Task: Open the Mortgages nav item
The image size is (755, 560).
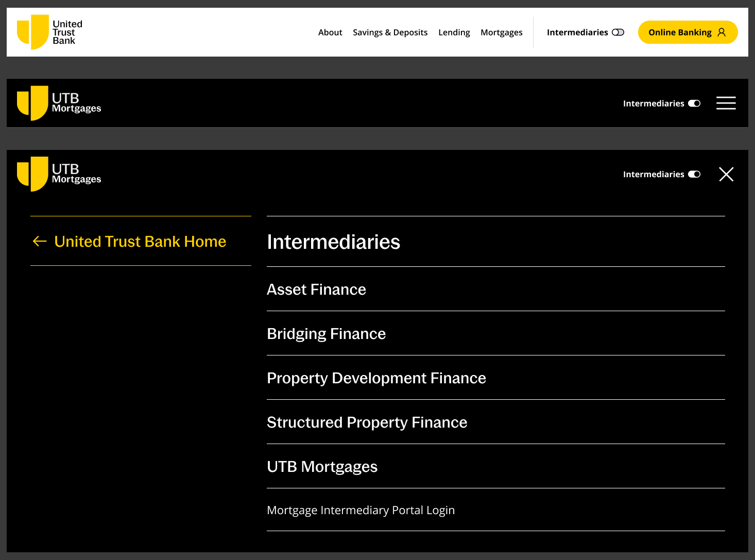Action: coord(501,32)
